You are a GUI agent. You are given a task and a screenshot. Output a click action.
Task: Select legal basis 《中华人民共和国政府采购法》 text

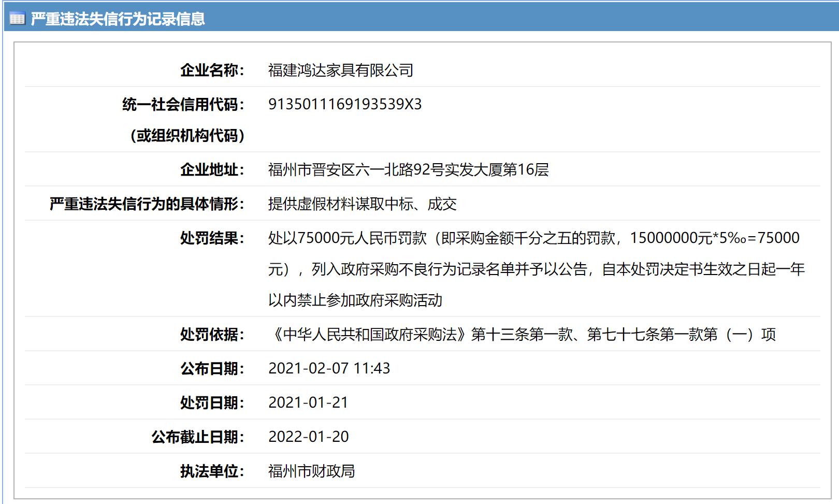tap(522, 334)
